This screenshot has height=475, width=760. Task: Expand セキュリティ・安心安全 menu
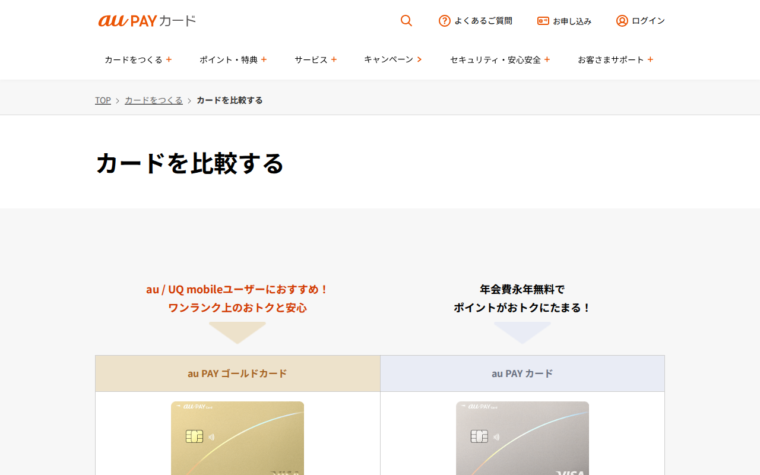(500, 60)
